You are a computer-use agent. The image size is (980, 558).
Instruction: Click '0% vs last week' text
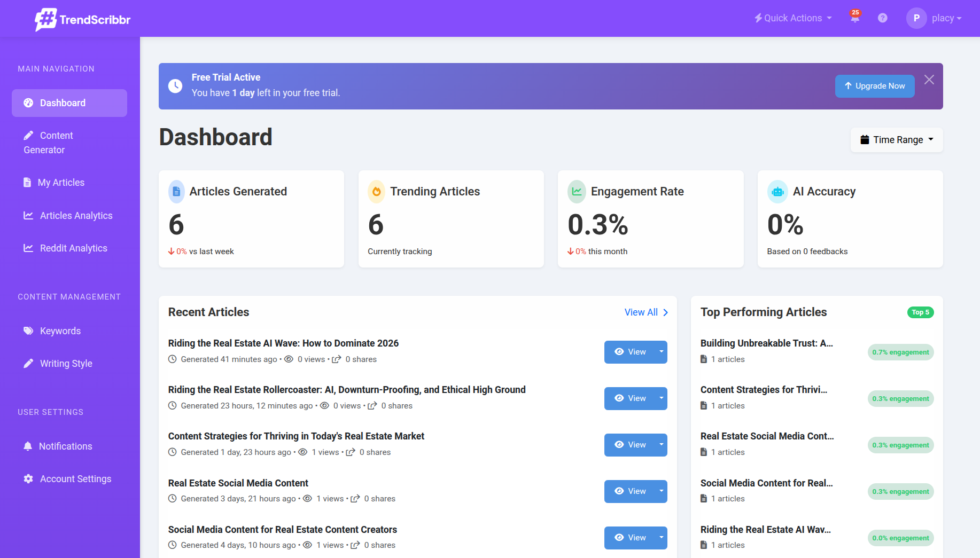201,252
